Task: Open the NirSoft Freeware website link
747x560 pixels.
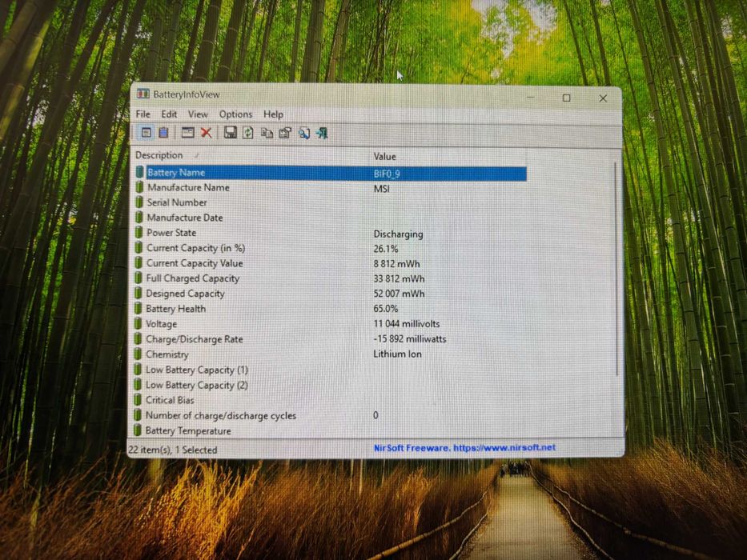Action: pos(464,448)
